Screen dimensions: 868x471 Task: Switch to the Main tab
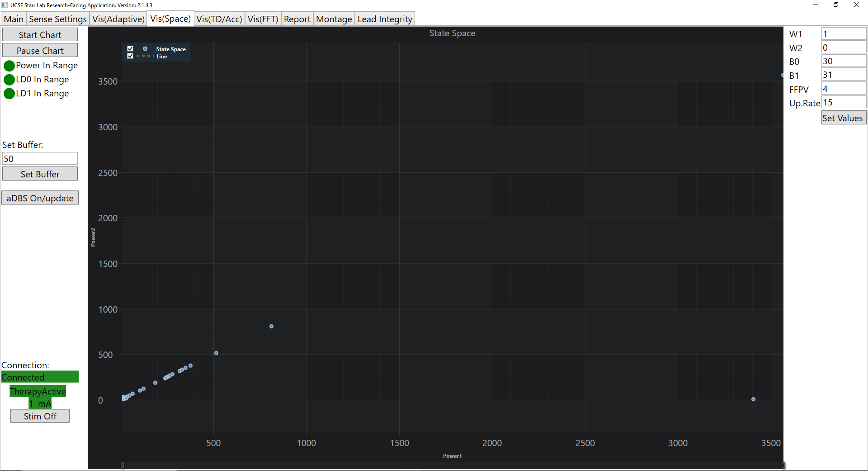point(14,19)
